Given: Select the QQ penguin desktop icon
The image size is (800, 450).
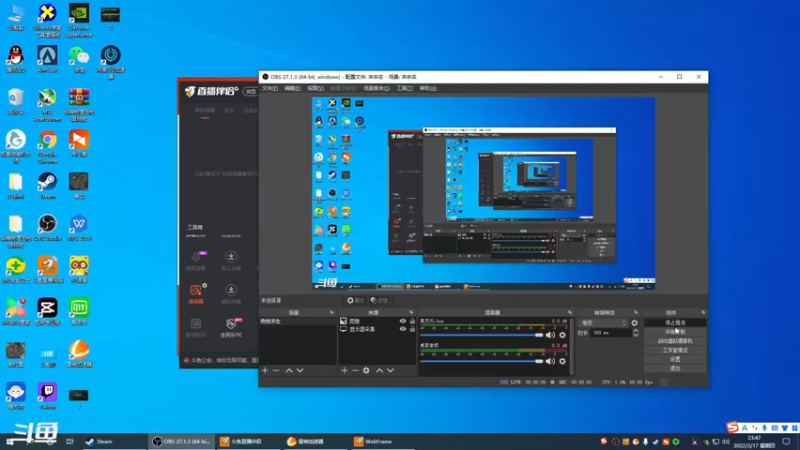Looking at the screenshot, I should 16,59.
